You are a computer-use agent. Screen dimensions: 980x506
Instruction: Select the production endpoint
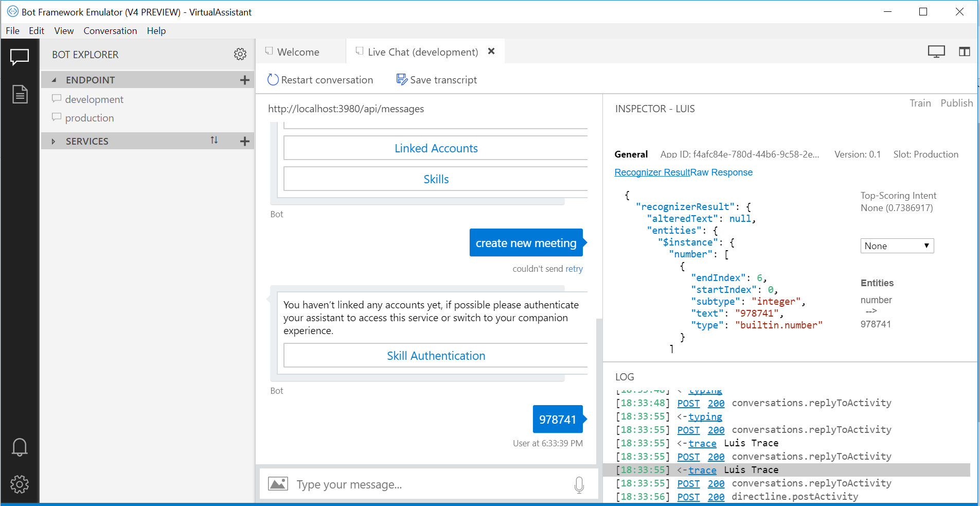(90, 118)
